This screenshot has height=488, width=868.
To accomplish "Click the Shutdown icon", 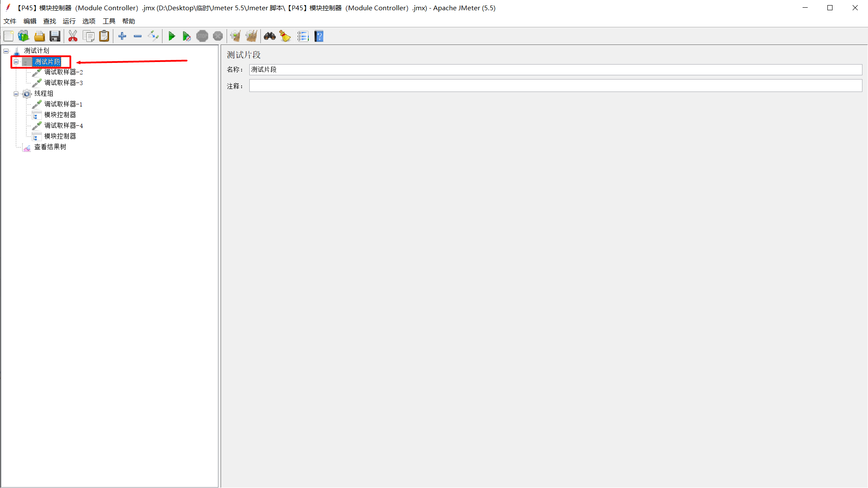I will pyautogui.click(x=218, y=36).
